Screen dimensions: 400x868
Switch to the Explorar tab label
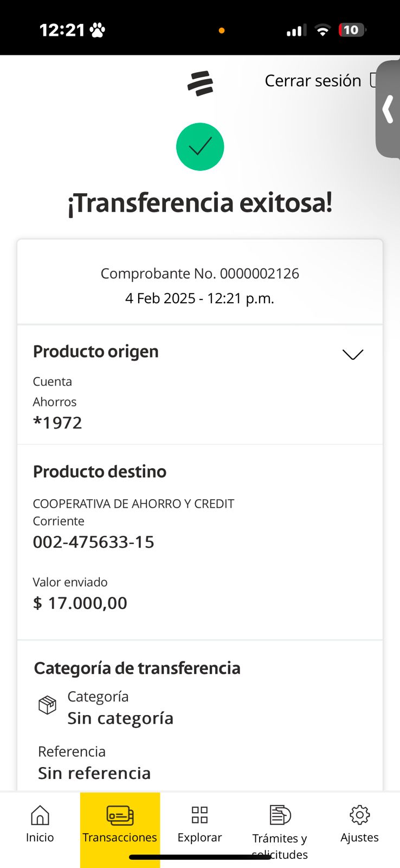[x=199, y=838]
